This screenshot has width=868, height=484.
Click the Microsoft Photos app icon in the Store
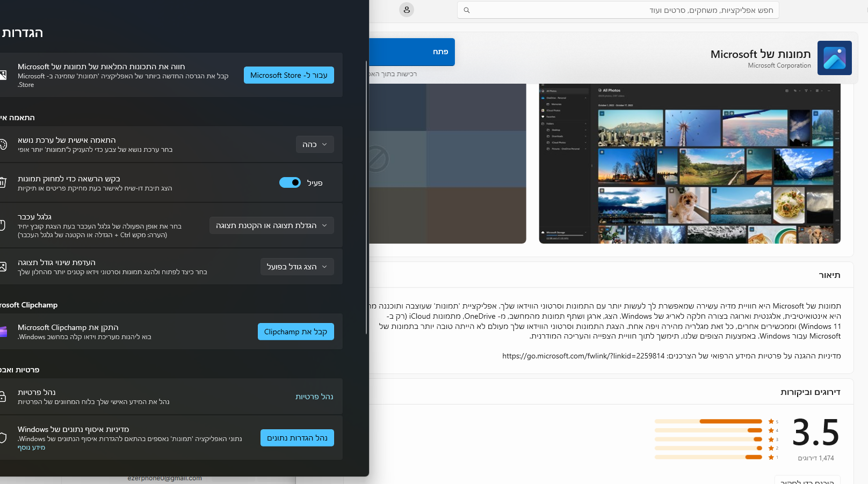tap(834, 58)
